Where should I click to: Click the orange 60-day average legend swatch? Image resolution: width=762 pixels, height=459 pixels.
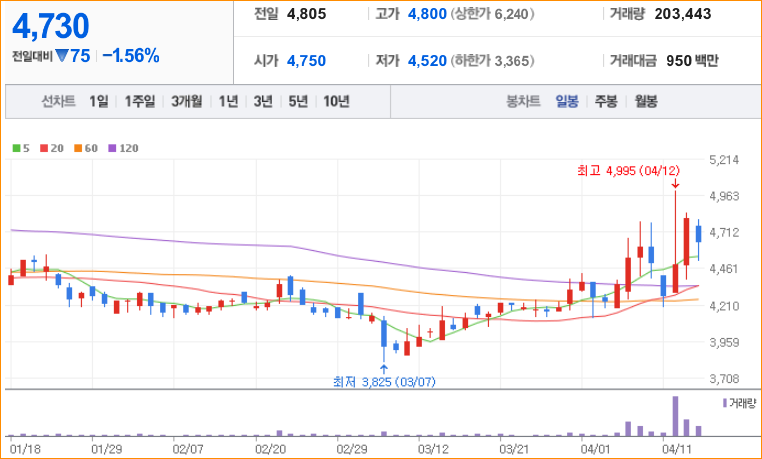click(78, 148)
